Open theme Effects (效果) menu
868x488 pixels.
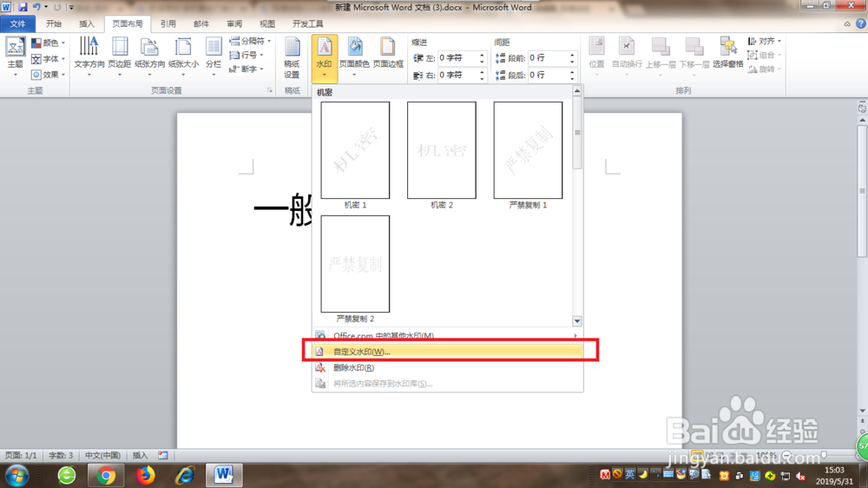tap(48, 74)
